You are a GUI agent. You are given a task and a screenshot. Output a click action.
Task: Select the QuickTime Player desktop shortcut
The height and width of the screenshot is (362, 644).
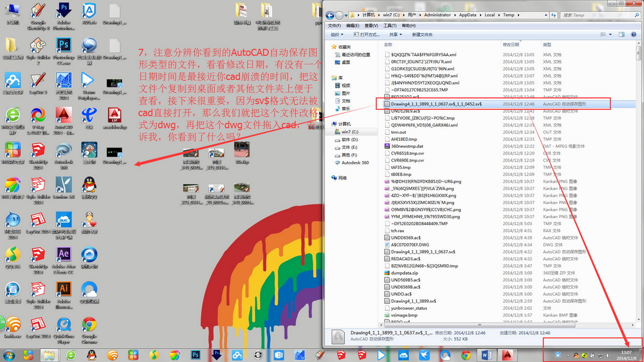64,331
